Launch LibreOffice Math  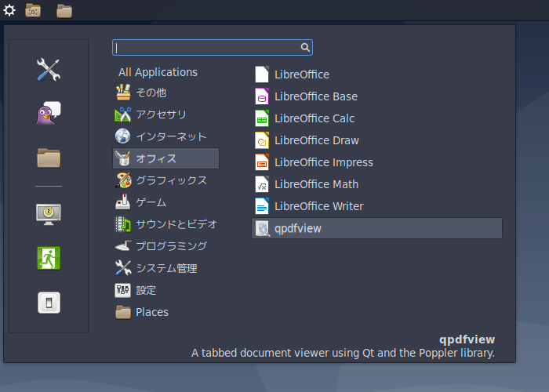point(376,184)
